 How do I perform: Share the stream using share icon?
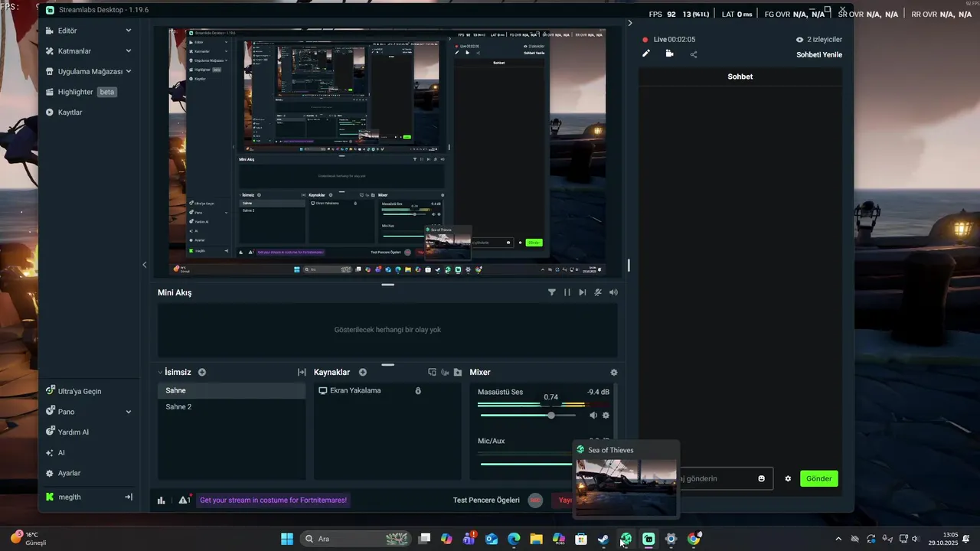coord(694,54)
